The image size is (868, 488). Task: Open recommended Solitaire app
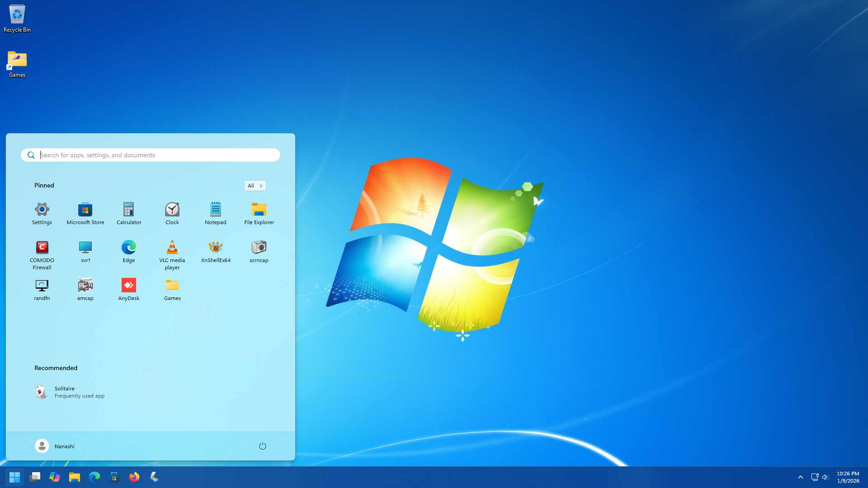tap(70, 392)
